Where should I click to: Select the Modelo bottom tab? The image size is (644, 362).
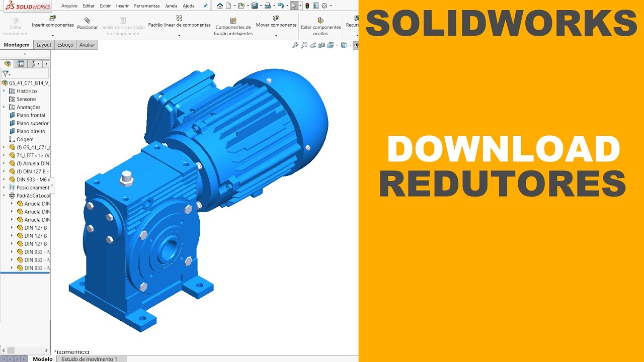[x=43, y=359]
